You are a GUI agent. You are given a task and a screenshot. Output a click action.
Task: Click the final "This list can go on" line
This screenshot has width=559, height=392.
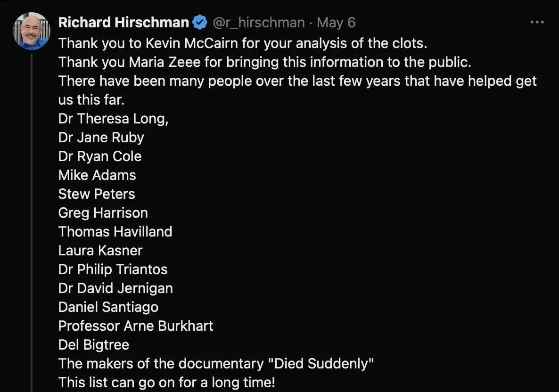166,383
